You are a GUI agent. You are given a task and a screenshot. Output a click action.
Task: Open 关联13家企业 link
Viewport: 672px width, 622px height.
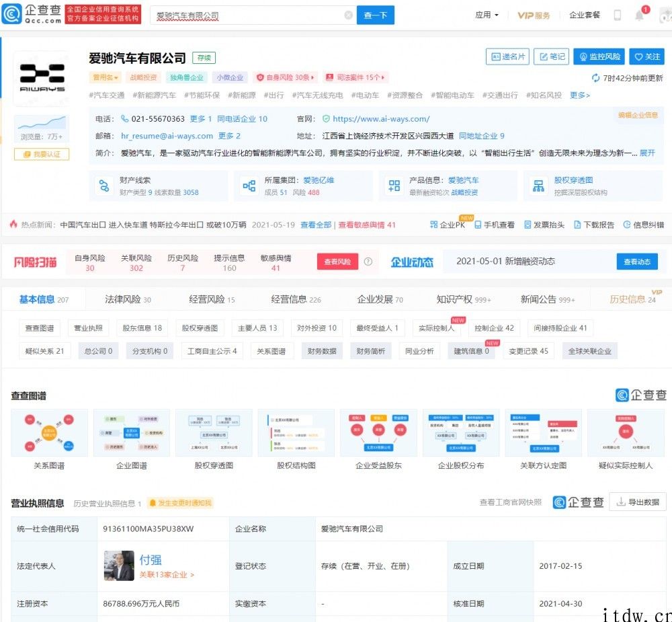coord(167,574)
